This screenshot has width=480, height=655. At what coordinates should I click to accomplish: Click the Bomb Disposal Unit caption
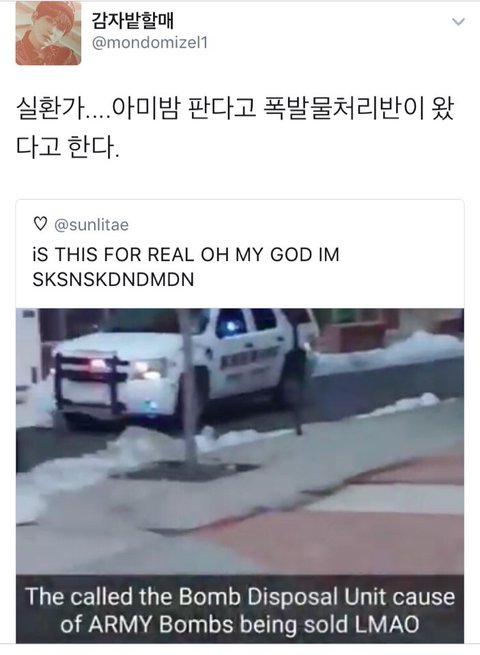240,596
